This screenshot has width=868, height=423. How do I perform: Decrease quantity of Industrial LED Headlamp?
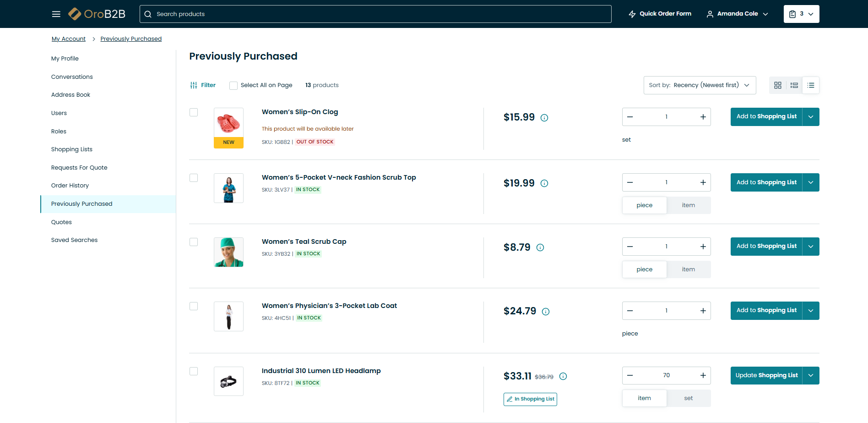click(x=630, y=375)
